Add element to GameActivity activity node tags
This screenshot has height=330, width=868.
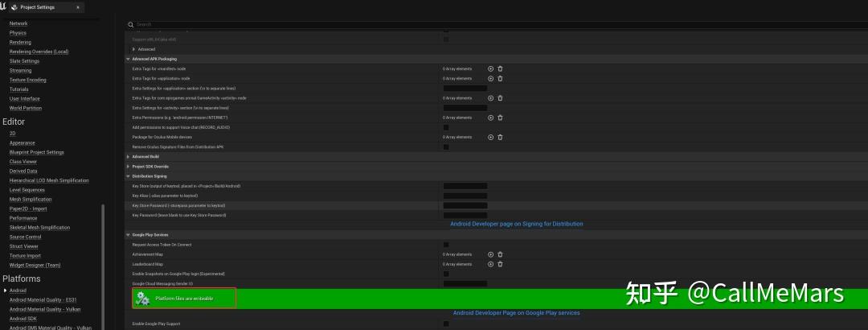point(490,98)
